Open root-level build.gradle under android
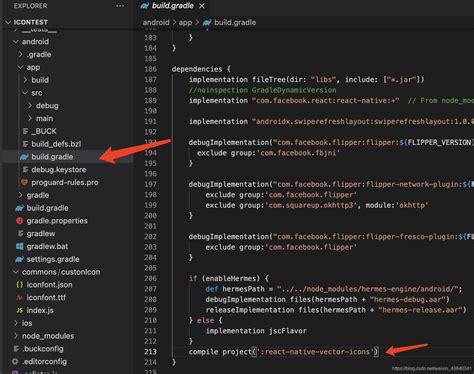This screenshot has height=374, width=474. 47,208
